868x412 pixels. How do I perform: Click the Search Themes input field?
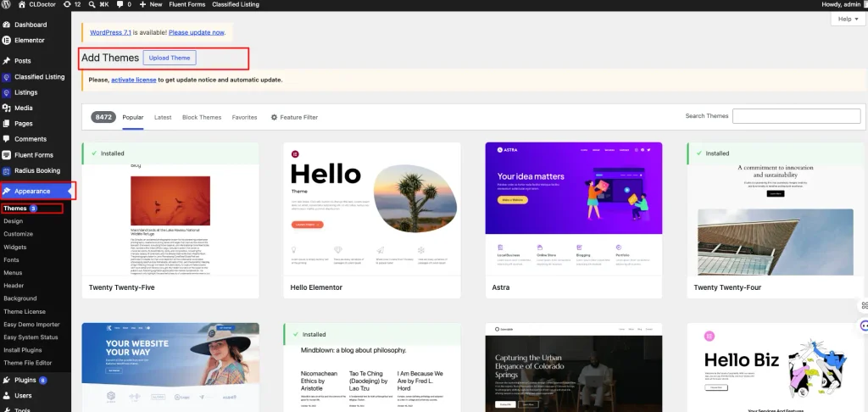click(796, 116)
